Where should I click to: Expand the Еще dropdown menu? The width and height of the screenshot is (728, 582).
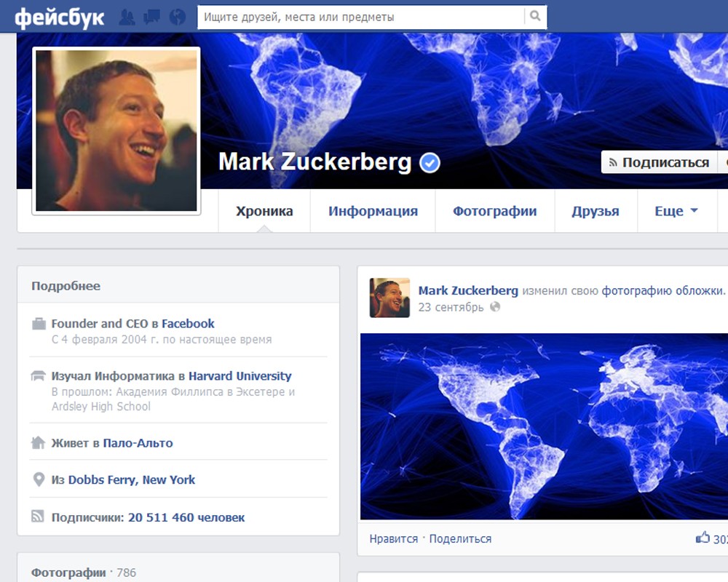676,211
